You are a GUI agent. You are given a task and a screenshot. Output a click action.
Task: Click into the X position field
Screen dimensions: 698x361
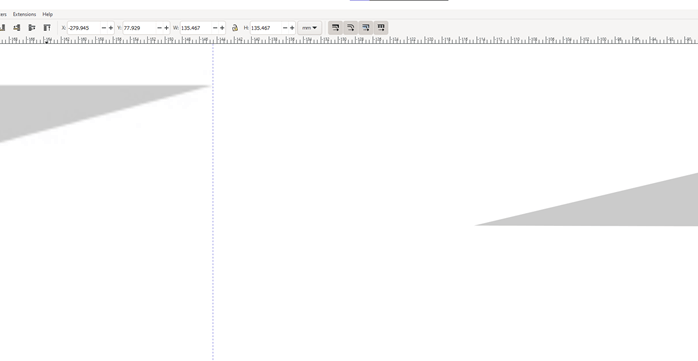pos(84,28)
